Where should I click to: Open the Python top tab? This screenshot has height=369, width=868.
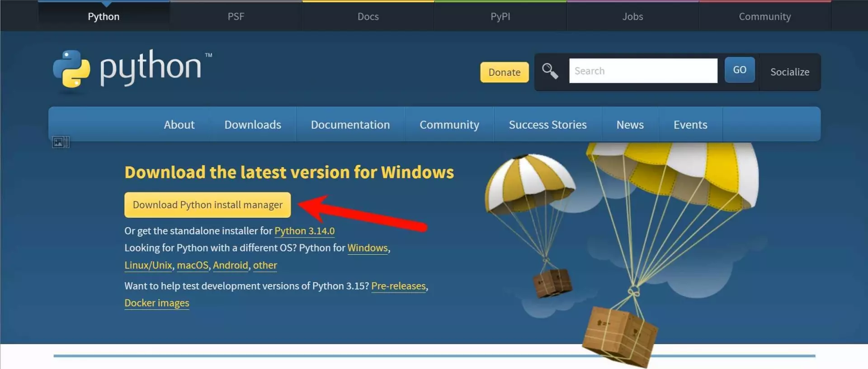click(x=104, y=16)
